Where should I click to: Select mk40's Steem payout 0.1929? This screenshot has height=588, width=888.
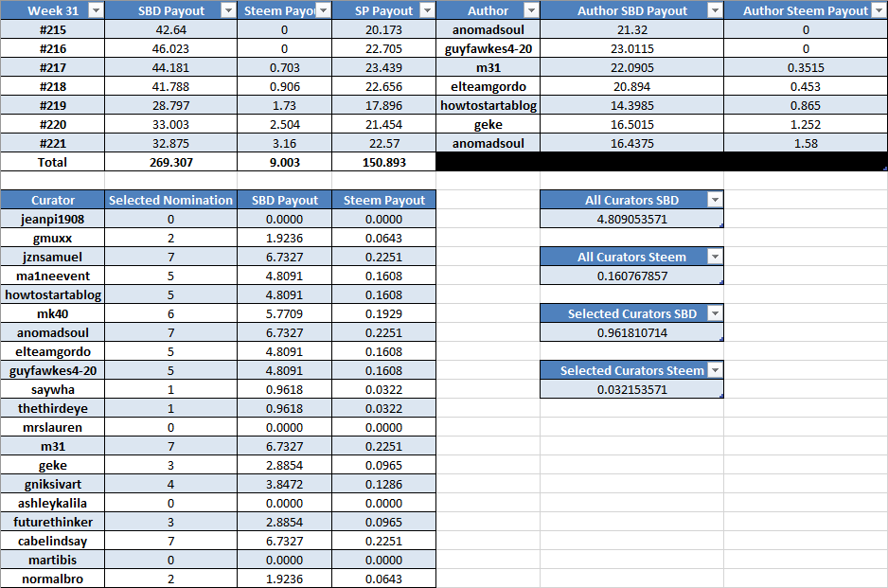pyautogui.click(x=384, y=313)
